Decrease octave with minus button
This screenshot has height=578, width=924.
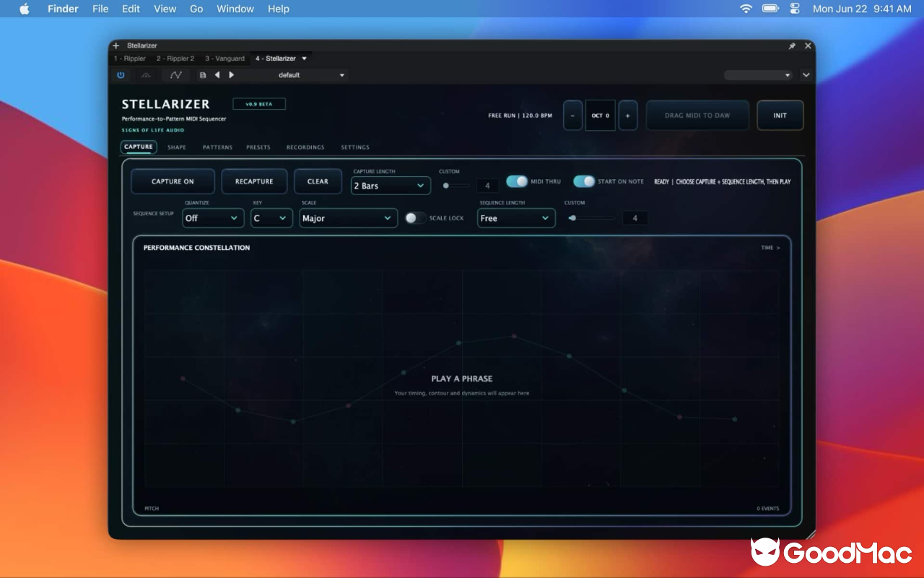pos(572,116)
